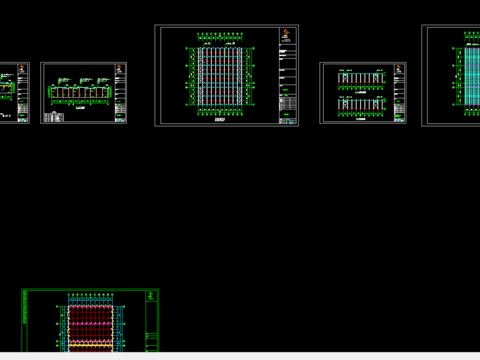The width and height of the screenshot is (480, 360).
Task: Select the long frame elevation drawing with red columns
Action: pyautogui.click(x=80, y=93)
